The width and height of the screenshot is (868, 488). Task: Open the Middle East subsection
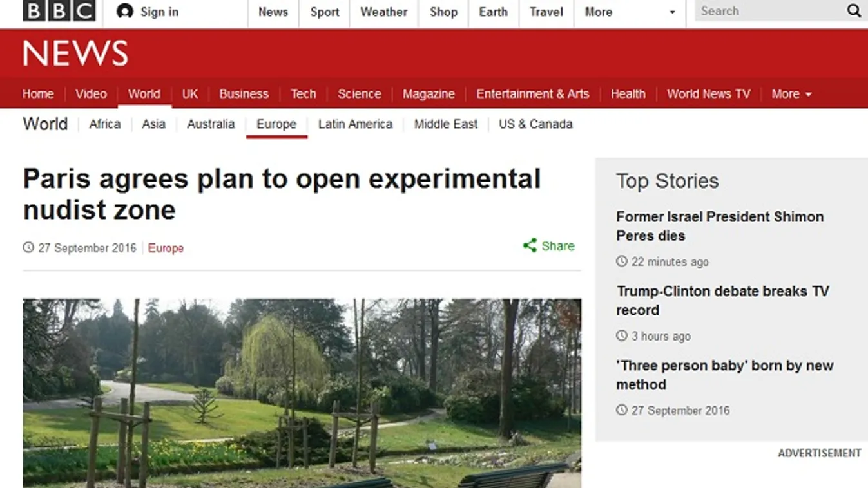pos(446,124)
